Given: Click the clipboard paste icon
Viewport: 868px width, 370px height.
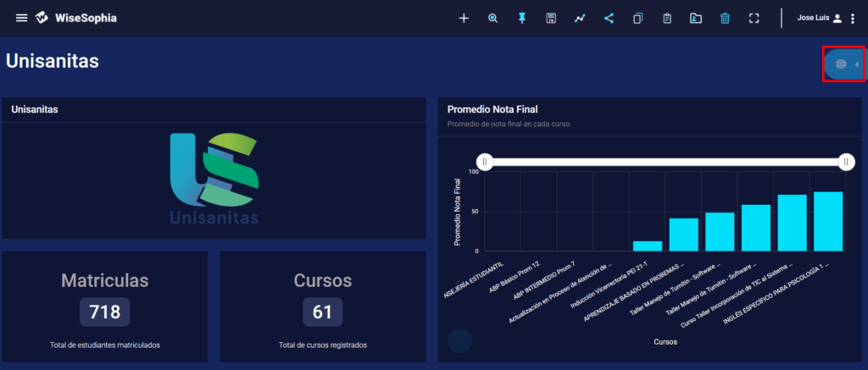Looking at the screenshot, I should 667,19.
